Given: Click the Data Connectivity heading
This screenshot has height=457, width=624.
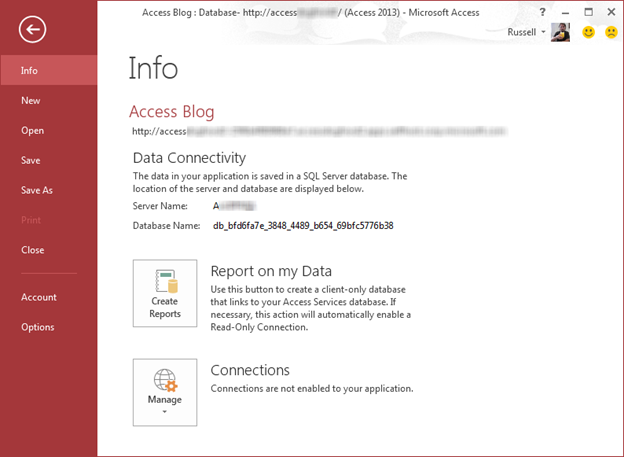Looking at the screenshot, I should pyautogui.click(x=189, y=158).
